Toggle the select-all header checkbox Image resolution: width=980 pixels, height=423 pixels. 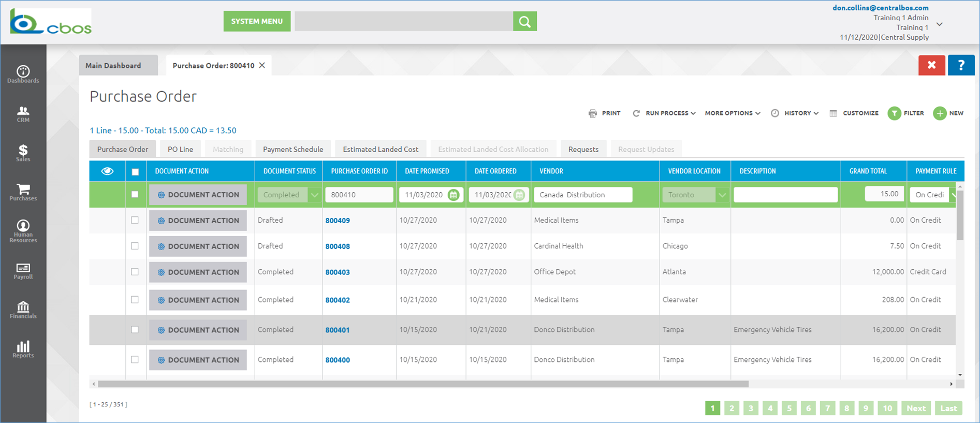pyautogui.click(x=135, y=171)
